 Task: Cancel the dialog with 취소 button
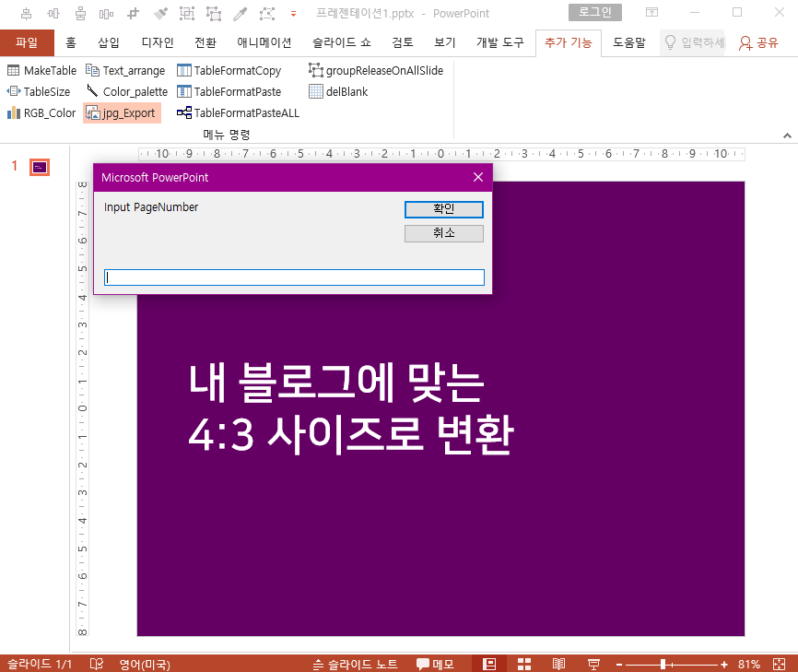coord(444,233)
